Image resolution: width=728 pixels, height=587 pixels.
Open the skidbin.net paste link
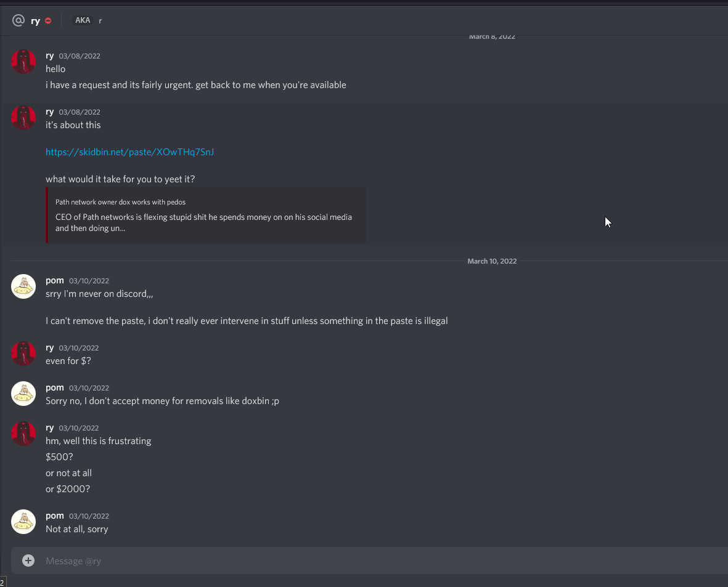(129, 152)
